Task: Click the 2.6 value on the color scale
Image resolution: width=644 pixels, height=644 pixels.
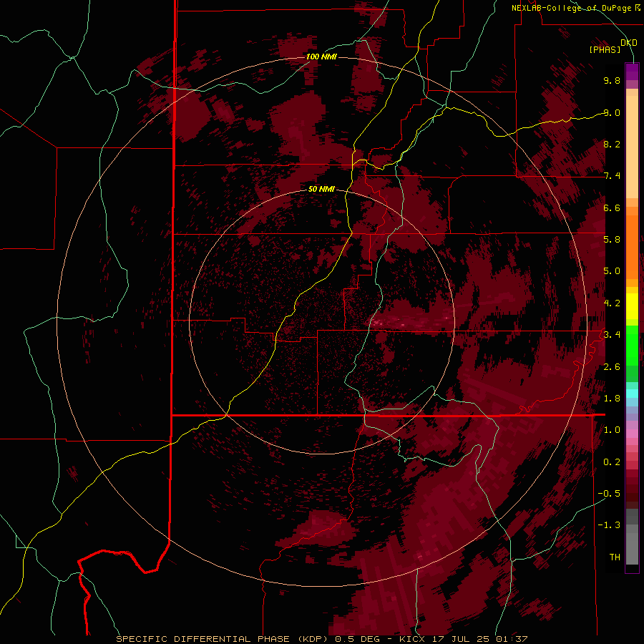Action: point(612,367)
